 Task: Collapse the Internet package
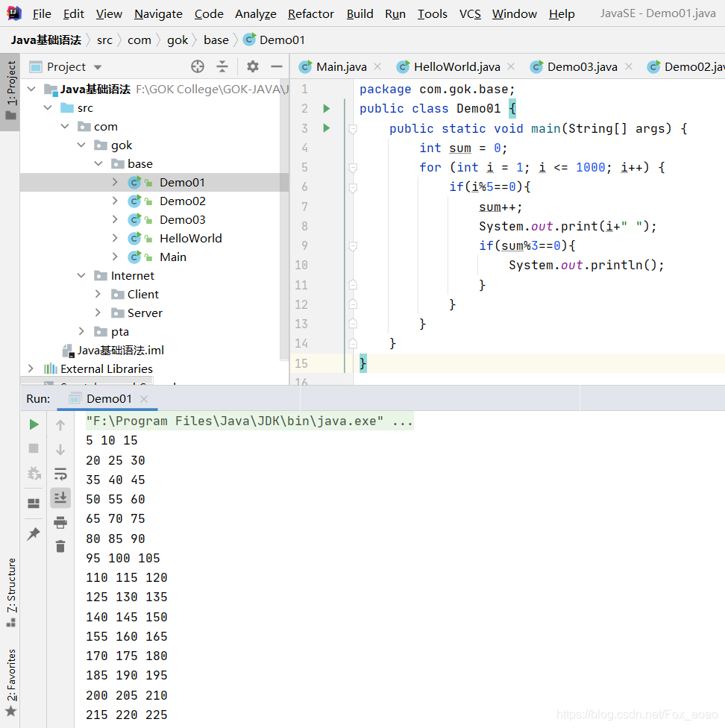point(81,276)
